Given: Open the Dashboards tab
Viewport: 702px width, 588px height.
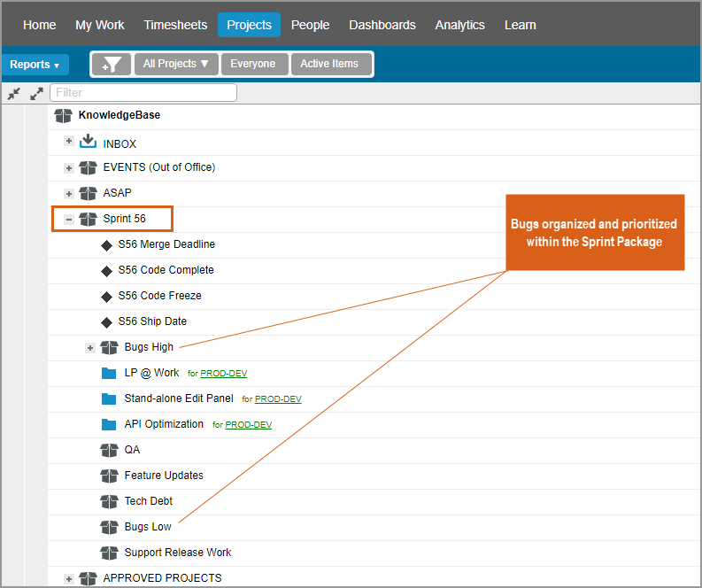Looking at the screenshot, I should [382, 25].
